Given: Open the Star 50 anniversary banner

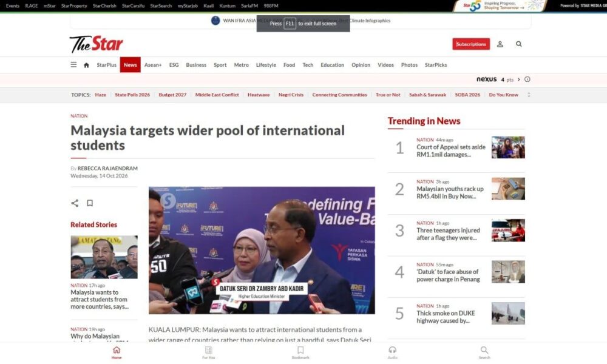Looking at the screenshot, I should click(x=500, y=6).
